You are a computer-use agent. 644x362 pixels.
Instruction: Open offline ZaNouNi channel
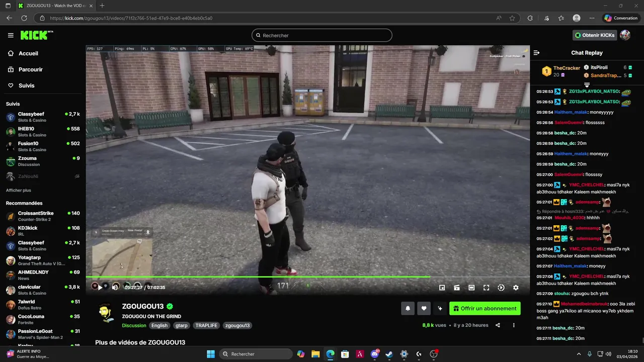pyautogui.click(x=43, y=176)
